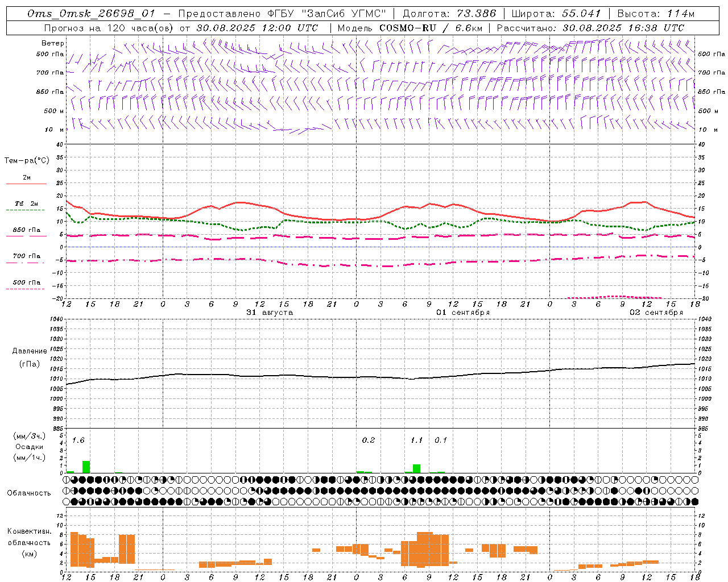Click the Ветер panel label
Image resolution: width=728 pixels, height=582 pixels.
tap(53, 43)
